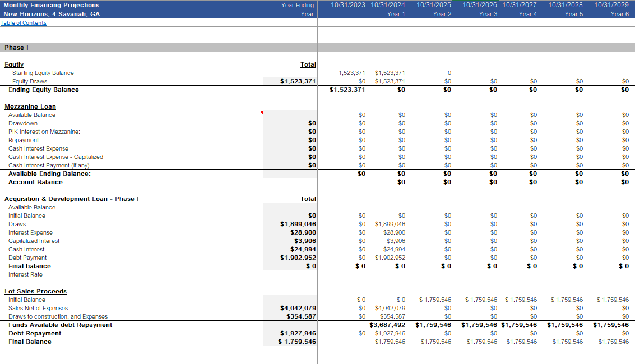Select the Phase I section header row
635x364 pixels.
coord(17,48)
